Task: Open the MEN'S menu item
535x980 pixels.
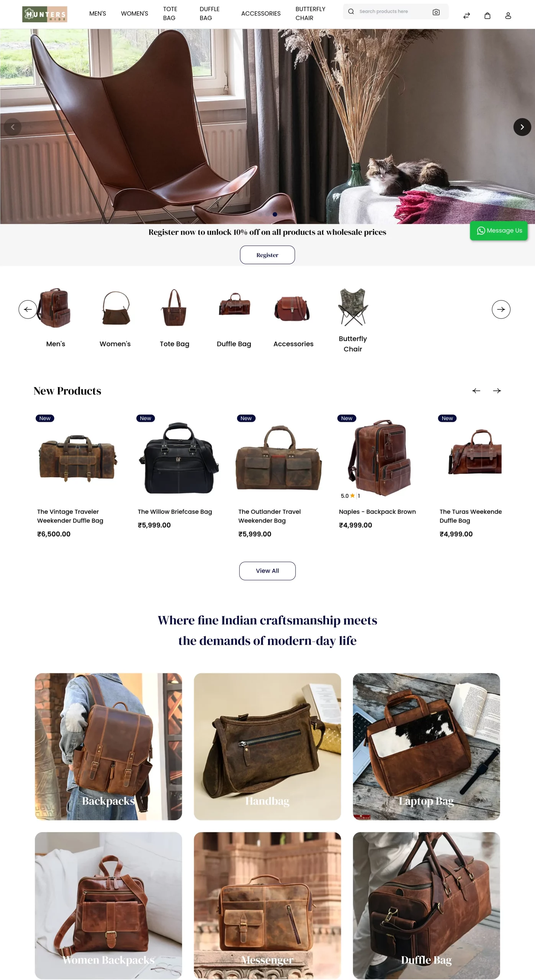Action: [98, 13]
